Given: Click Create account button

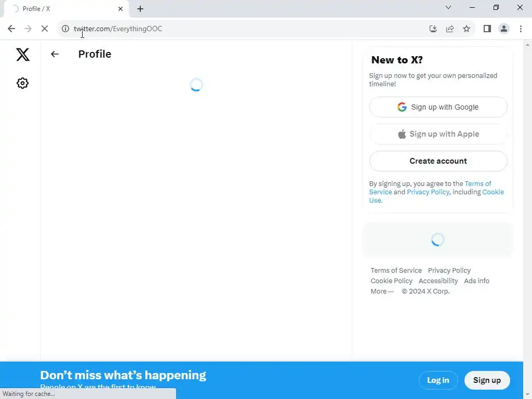Looking at the screenshot, I should pyautogui.click(x=438, y=161).
